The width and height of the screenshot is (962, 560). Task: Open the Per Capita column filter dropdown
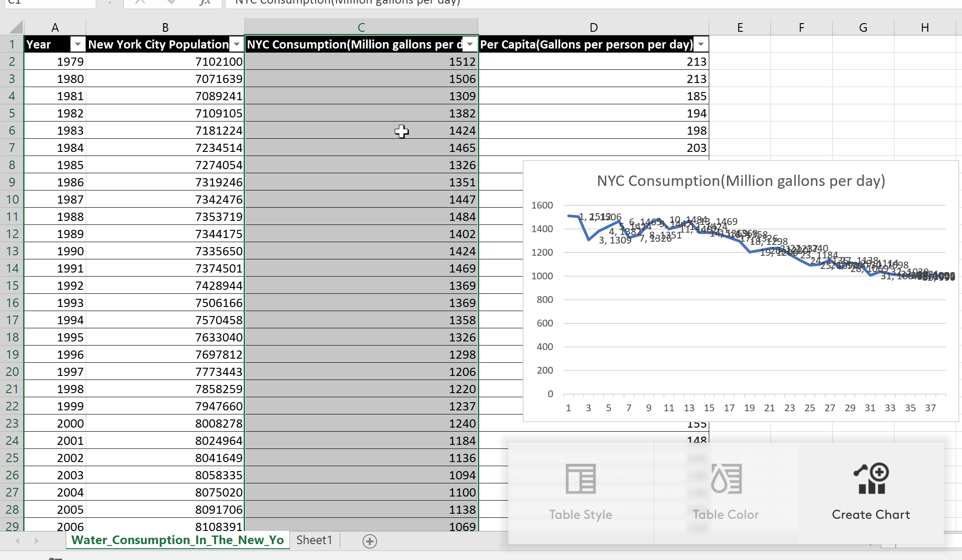701,44
